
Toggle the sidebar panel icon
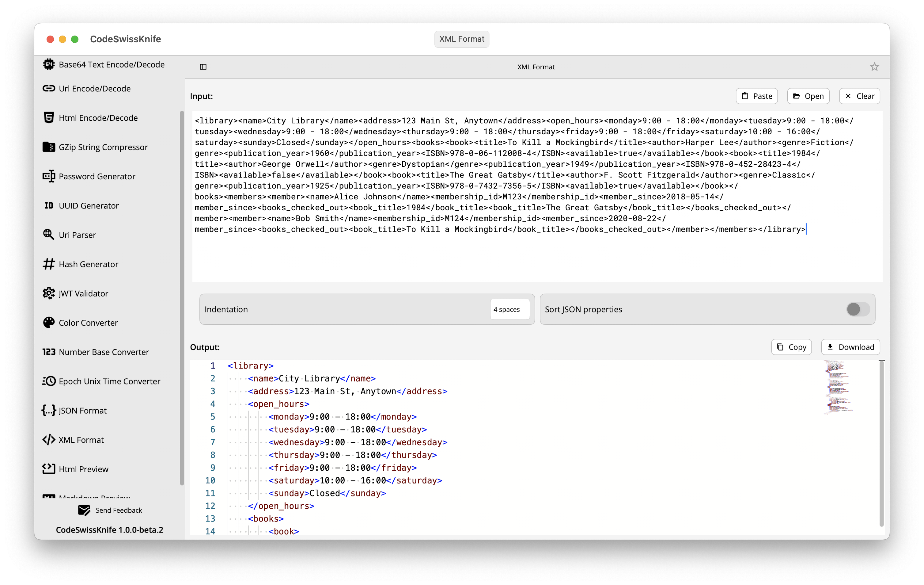(x=203, y=67)
